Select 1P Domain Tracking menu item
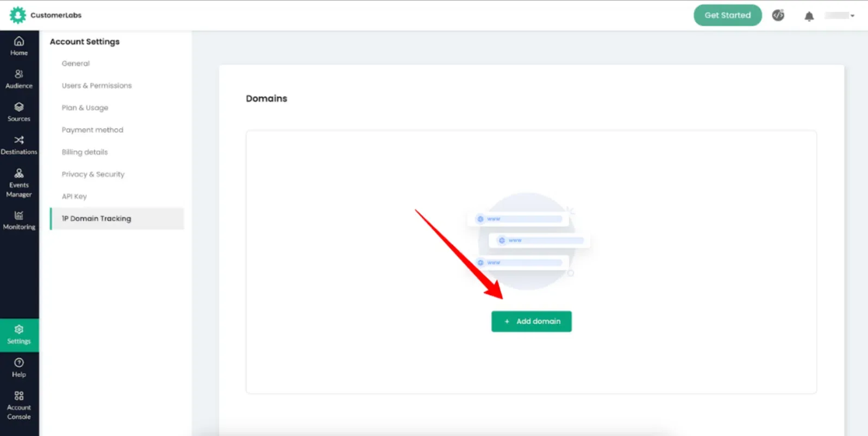This screenshot has width=868, height=436. coord(117,219)
